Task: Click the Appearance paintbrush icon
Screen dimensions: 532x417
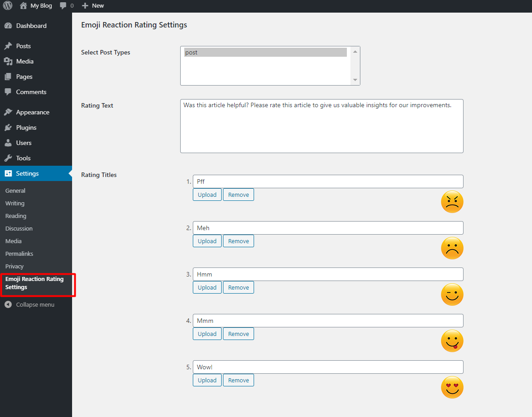Action: point(8,112)
